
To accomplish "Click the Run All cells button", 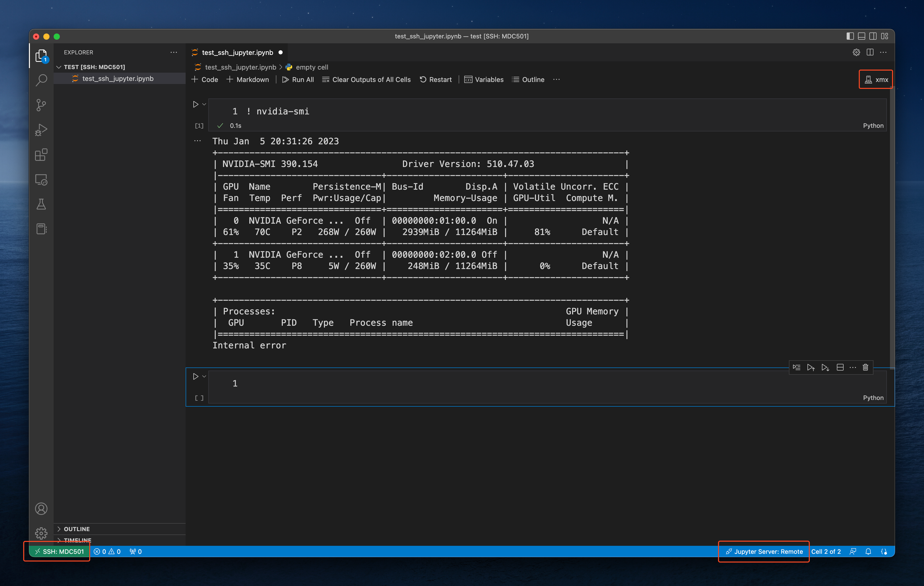I will pos(297,79).
